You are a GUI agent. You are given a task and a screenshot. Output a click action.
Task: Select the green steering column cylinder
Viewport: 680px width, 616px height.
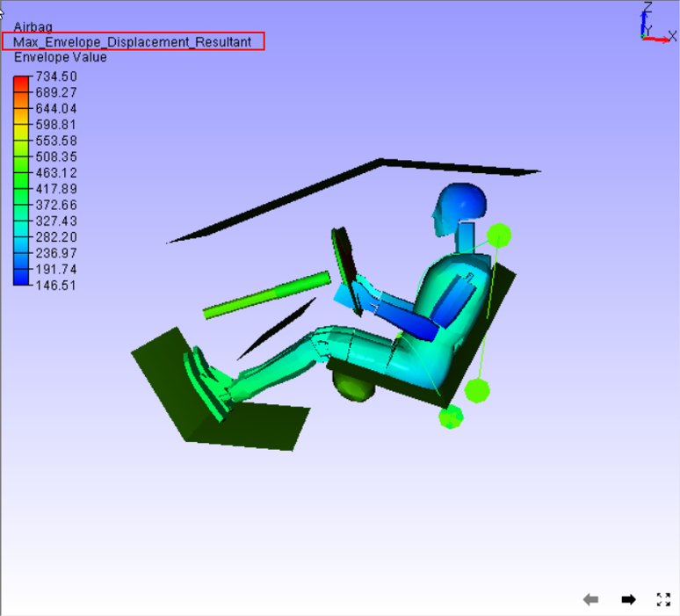[x=267, y=294]
